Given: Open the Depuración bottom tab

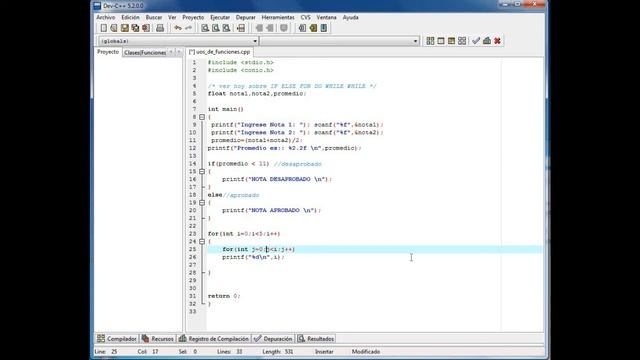Looking at the screenshot, I should (x=273, y=339).
